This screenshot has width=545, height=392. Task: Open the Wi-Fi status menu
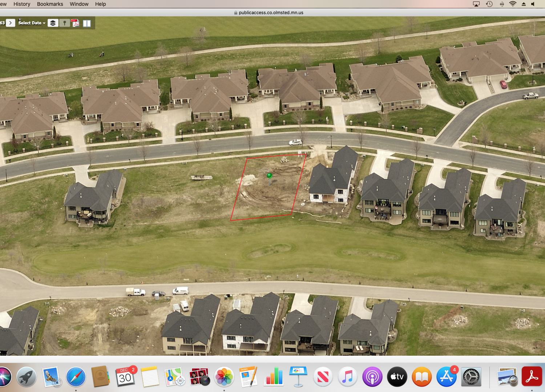[x=513, y=4]
